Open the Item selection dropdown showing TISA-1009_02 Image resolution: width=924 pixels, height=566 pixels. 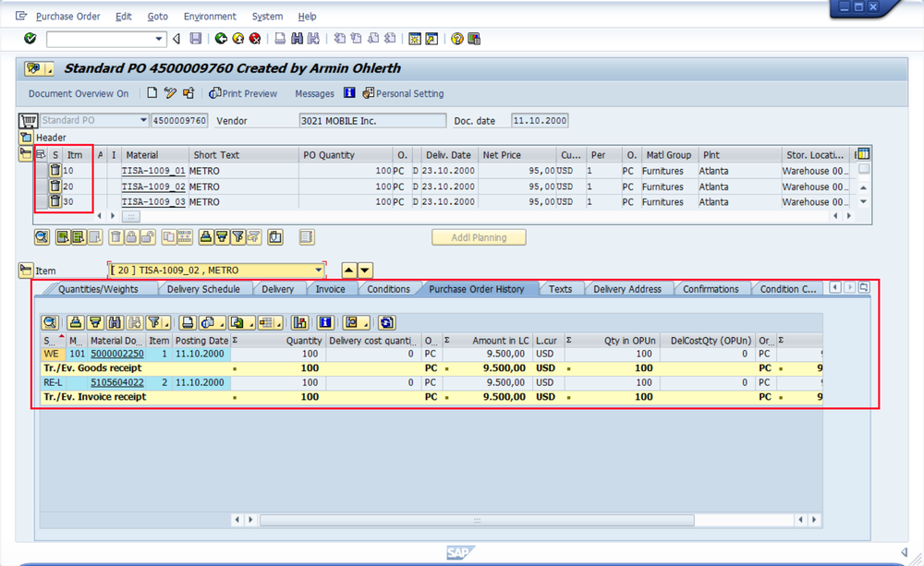(x=318, y=271)
